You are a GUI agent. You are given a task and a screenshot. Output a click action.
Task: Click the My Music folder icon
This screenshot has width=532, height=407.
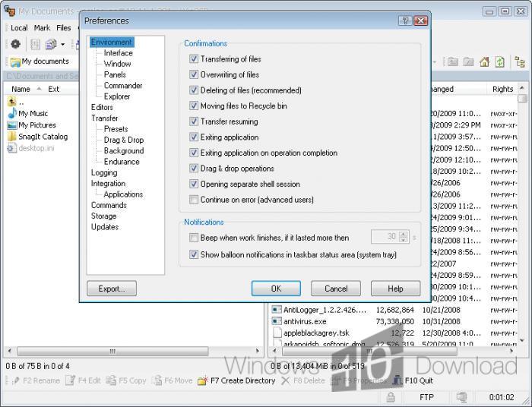pyautogui.click(x=12, y=113)
